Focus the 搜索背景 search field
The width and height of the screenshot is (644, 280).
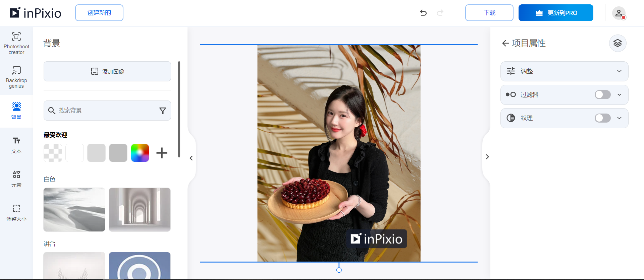(107, 111)
